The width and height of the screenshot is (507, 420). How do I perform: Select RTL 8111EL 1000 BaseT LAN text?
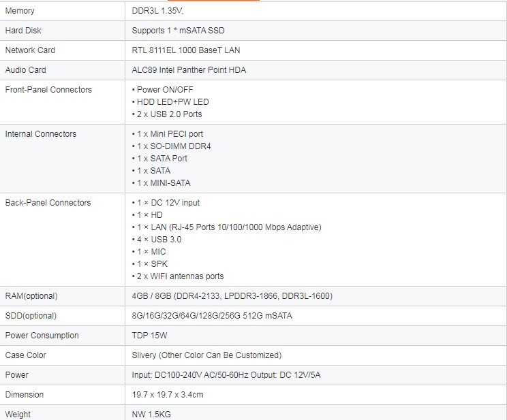(185, 50)
